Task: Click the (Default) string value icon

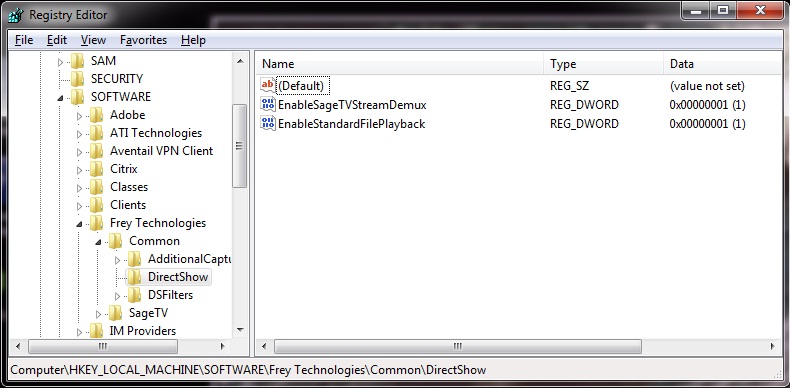Action: click(x=268, y=85)
